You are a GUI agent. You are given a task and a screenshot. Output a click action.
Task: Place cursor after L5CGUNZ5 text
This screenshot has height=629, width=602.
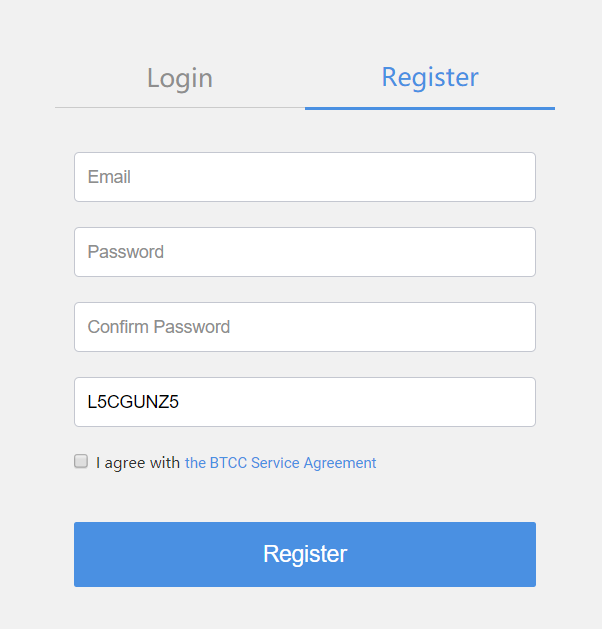tap(180, 402)
